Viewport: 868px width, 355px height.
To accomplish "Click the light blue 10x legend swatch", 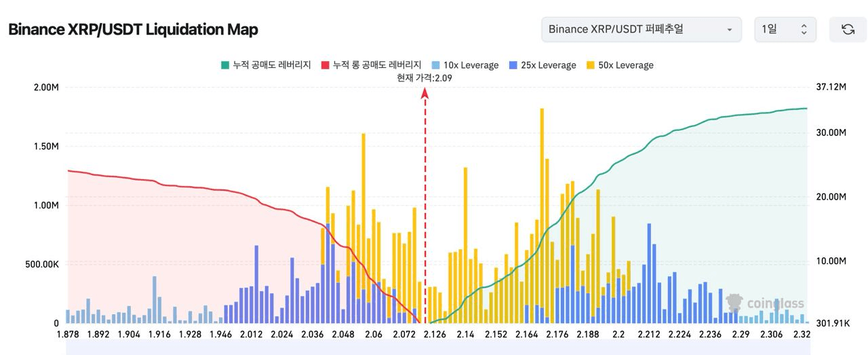I will tap(435, 65).
